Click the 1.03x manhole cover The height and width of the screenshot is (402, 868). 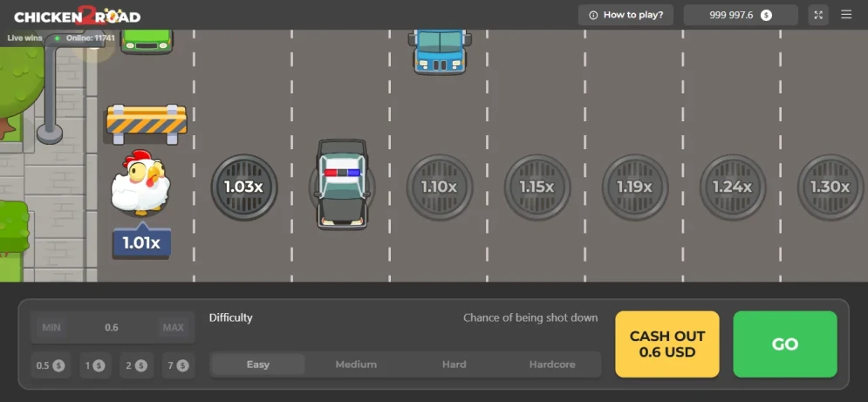[244, 187]
